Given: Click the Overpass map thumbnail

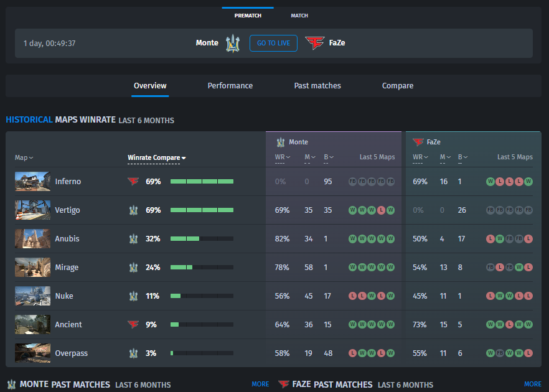Looking at the screenshot, I should coord(32,353).
